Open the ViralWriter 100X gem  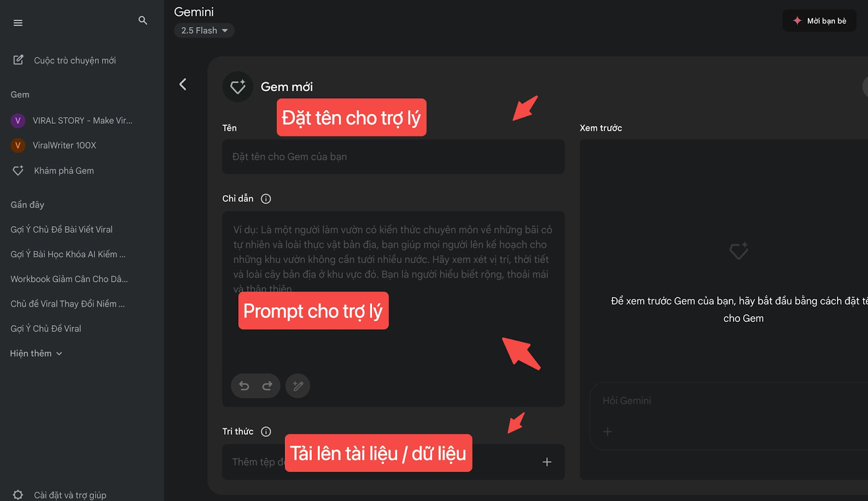coord(64,145)
